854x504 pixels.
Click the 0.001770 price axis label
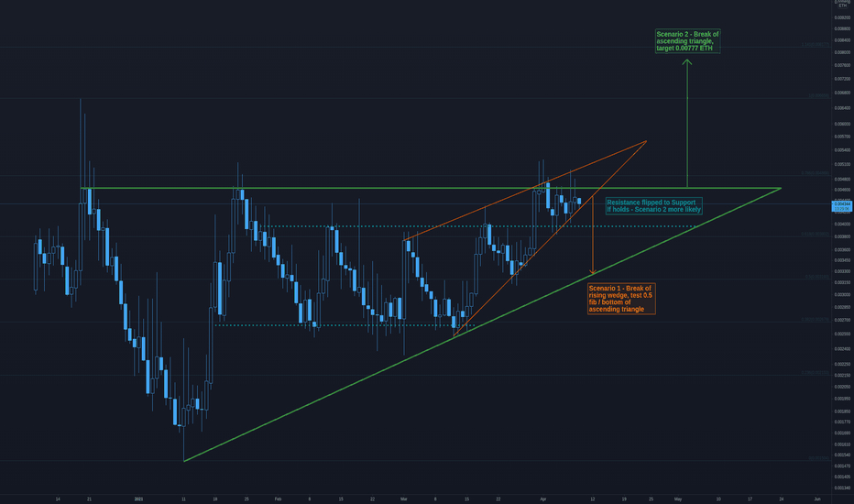[842, 422]
